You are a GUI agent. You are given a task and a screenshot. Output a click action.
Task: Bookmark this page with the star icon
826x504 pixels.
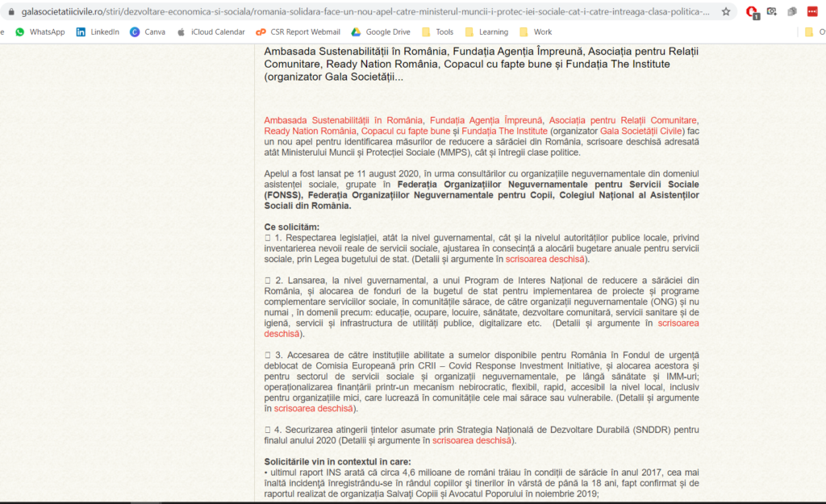pos(726,11)
